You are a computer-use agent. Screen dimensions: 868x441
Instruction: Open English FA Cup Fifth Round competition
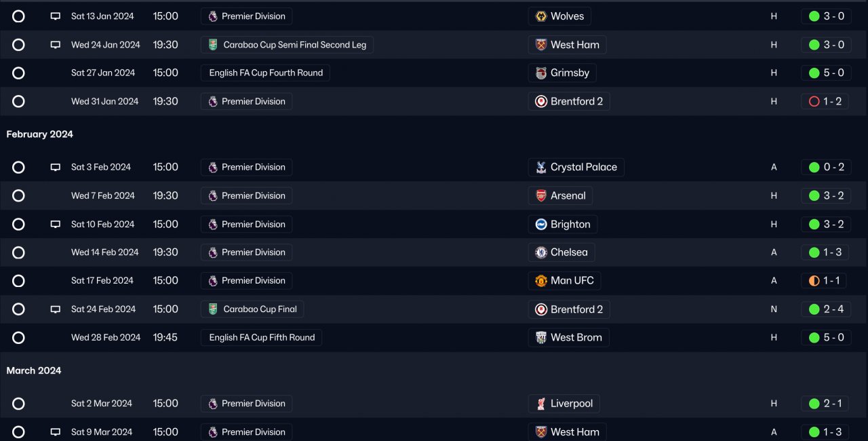[261, 338]
